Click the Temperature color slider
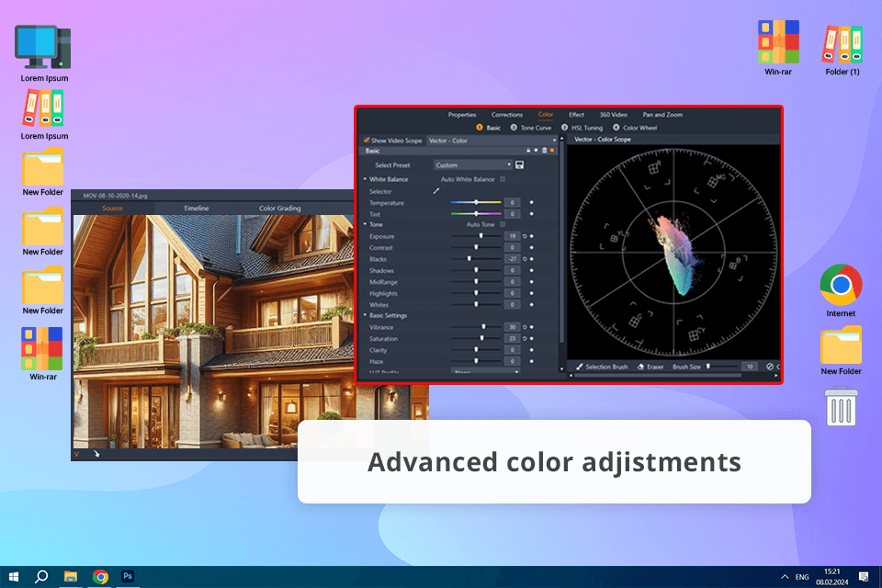 pyautogui.click(x=476, y=202)
